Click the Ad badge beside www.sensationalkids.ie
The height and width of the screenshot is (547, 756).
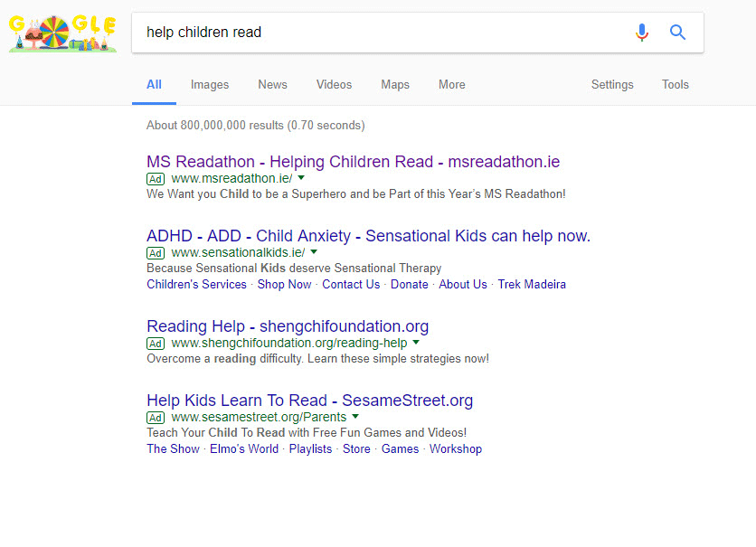pyautogui.click(x=156, y=253)
